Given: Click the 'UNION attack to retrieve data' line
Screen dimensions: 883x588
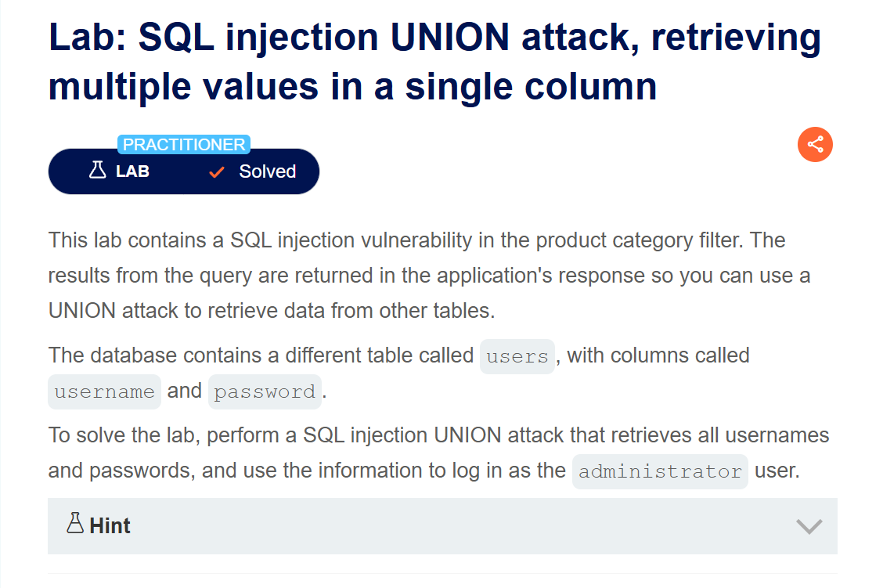Looking at the screenshot, I should tap(271, 310).
